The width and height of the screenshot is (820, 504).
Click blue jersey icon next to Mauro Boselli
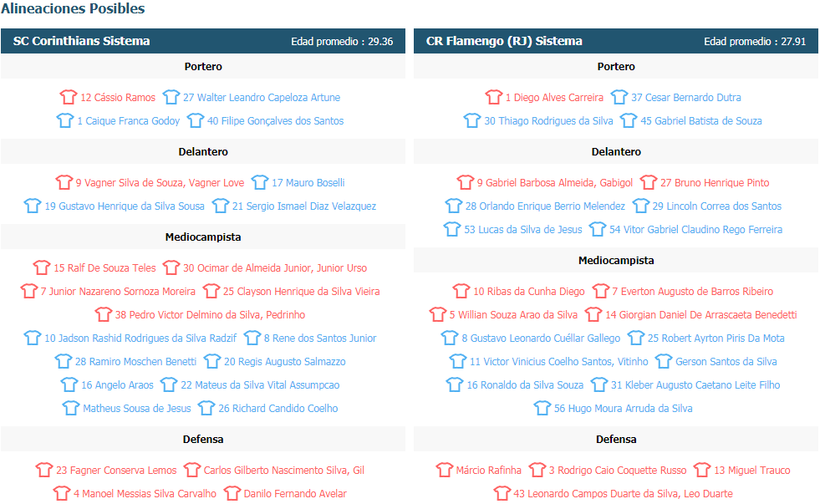[260, 182]
